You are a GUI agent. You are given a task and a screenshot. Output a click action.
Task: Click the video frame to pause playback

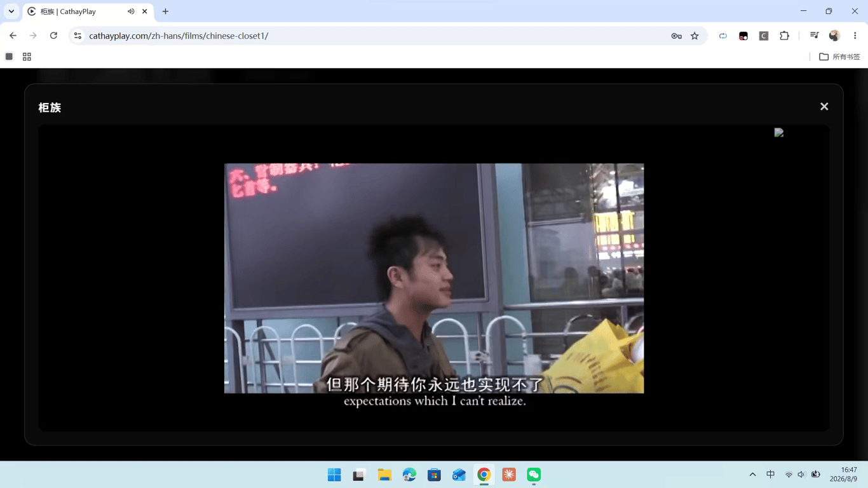[x=434, y=278]
